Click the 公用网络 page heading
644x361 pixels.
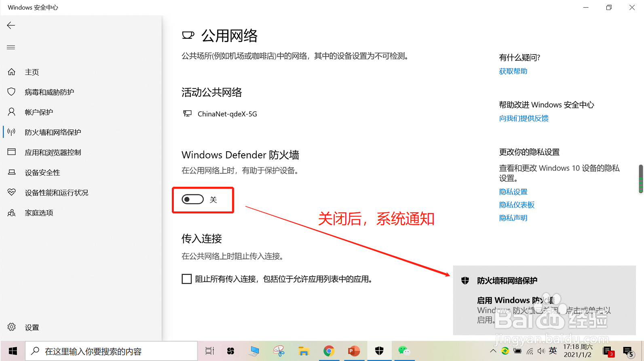click(229, 36)
